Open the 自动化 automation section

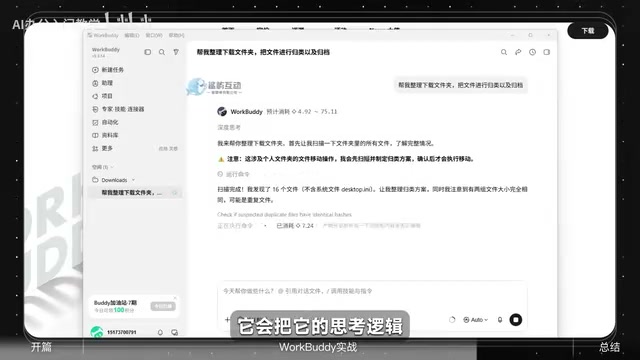(105, 122)
